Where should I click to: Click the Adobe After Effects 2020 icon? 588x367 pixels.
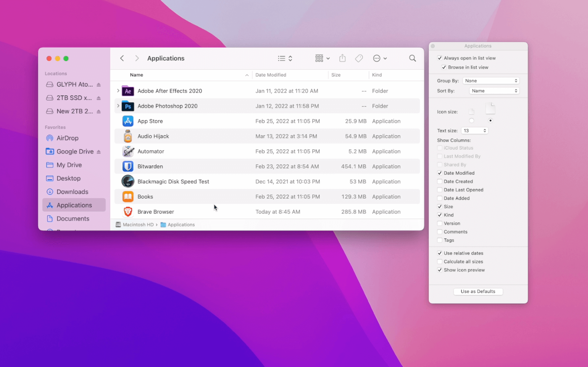pyautogui.click(x=128, y=91)
